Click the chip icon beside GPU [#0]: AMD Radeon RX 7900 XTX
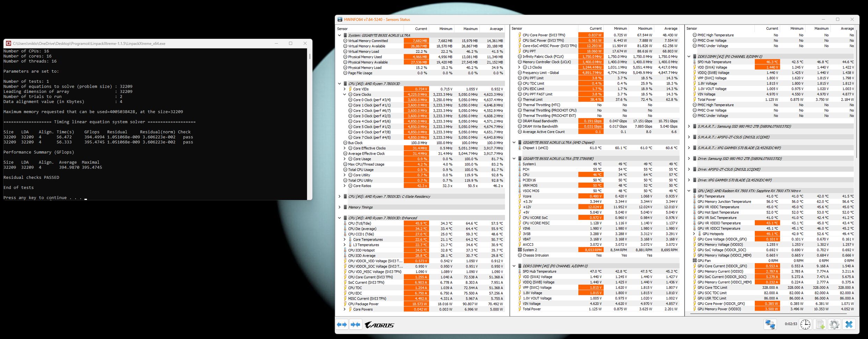 tap(695, 191)
